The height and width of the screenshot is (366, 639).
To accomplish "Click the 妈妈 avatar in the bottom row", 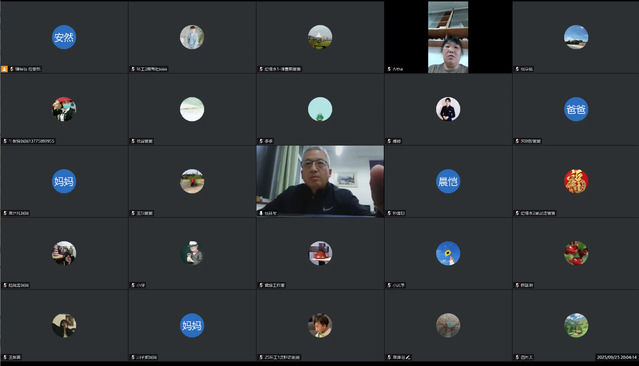I will [192, 325].
